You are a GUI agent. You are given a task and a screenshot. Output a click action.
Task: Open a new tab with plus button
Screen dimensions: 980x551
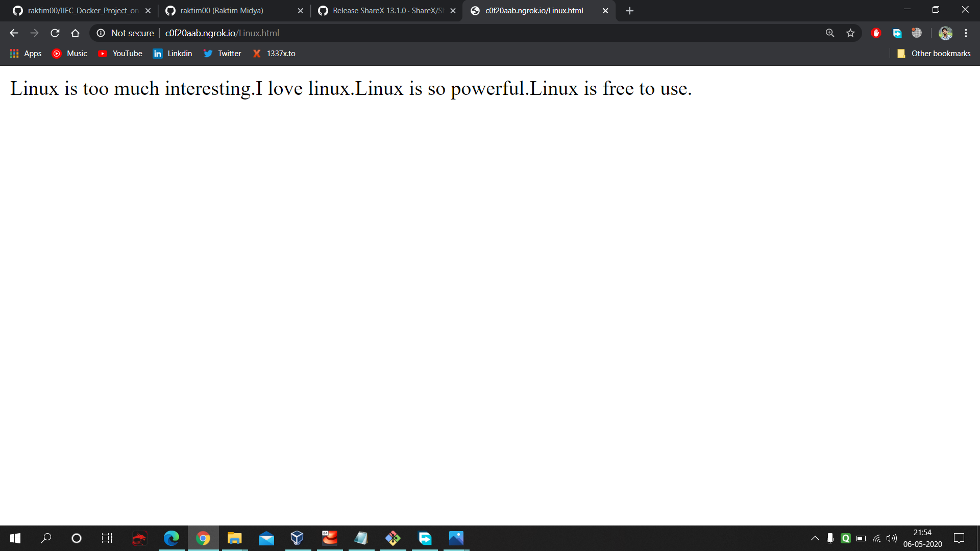(x=629, y=11)
